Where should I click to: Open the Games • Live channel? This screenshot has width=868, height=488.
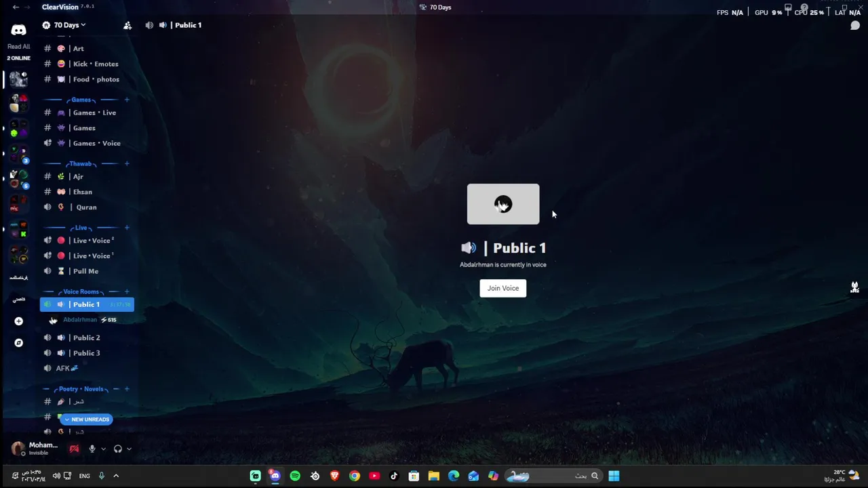[87, 113]
